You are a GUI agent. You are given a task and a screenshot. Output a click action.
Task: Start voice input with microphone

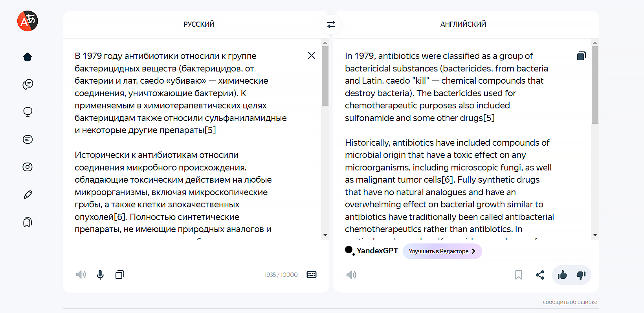point(100,275)
